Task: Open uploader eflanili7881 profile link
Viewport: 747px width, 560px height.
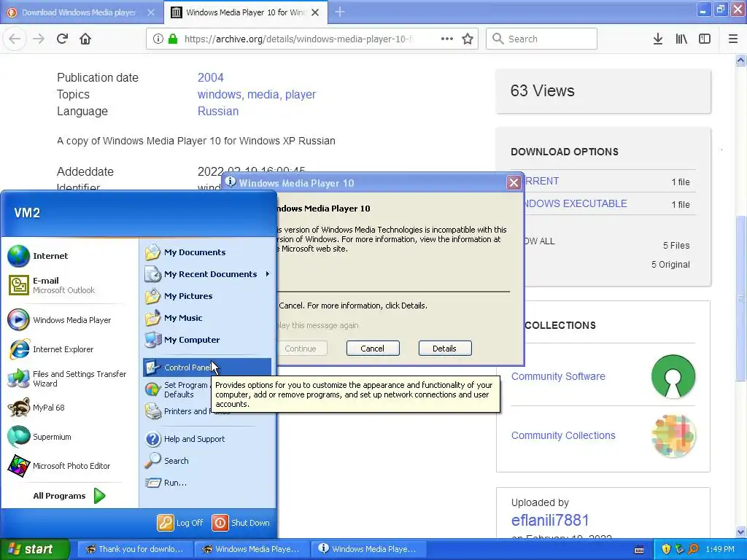Action: (x=550, y=520)
